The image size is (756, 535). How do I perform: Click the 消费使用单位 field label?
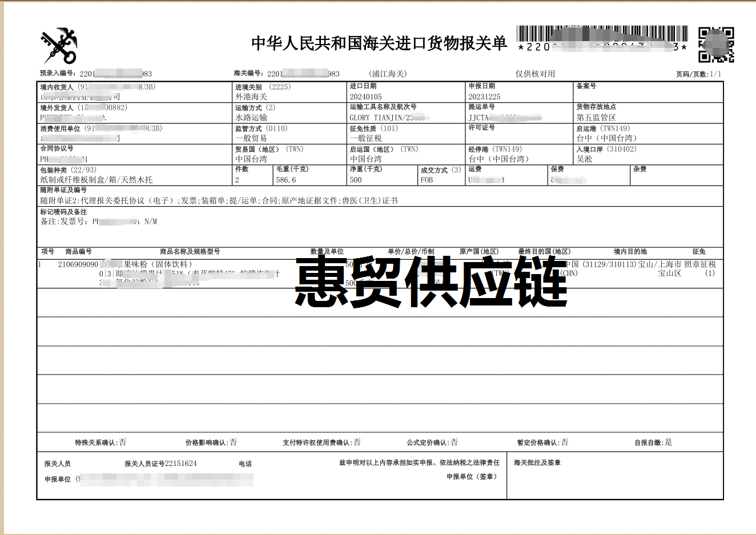coord(60,128)
